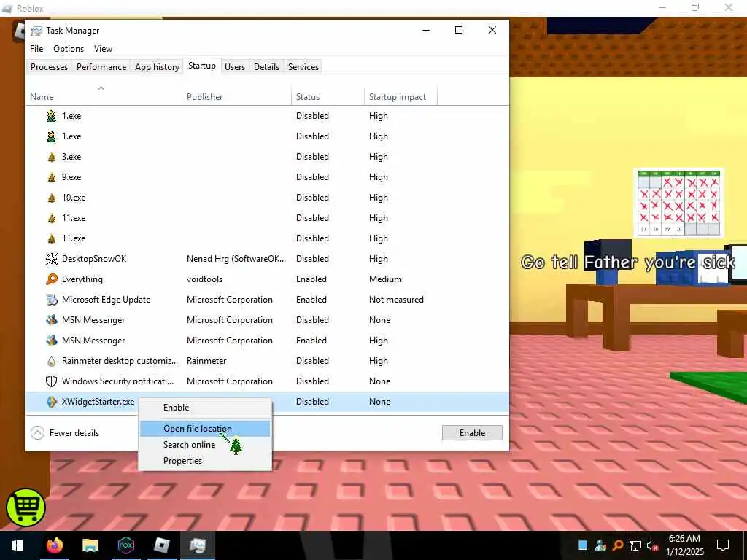
Task: Open the Windows Start menu
Action: pos(18,545)
